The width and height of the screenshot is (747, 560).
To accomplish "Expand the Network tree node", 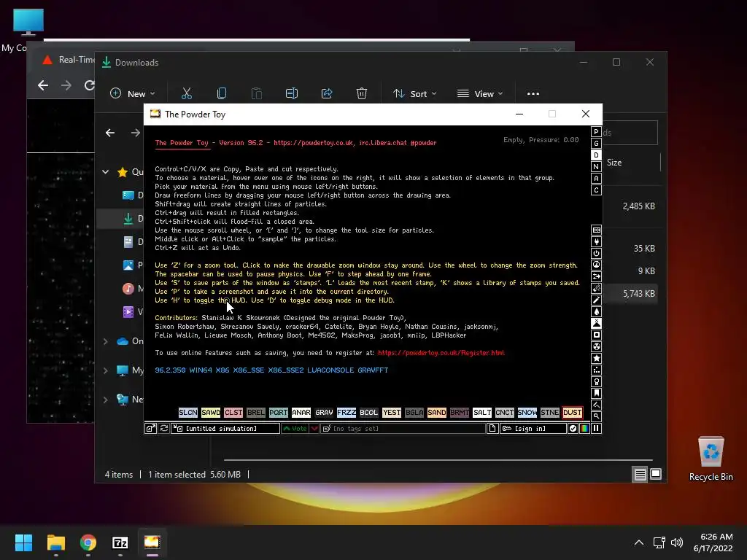I will click(x=105, y=400).
